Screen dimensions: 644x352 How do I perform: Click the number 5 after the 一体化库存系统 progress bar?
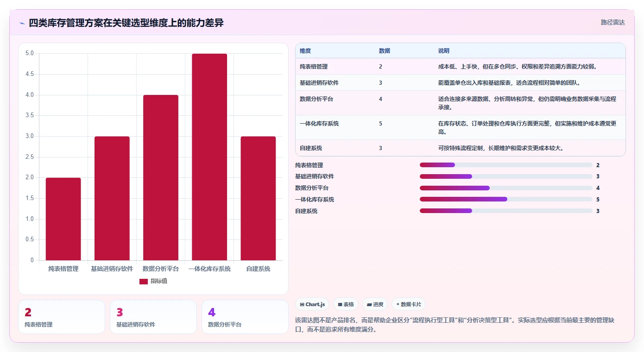pyautogui.click(x=598, y=200)
